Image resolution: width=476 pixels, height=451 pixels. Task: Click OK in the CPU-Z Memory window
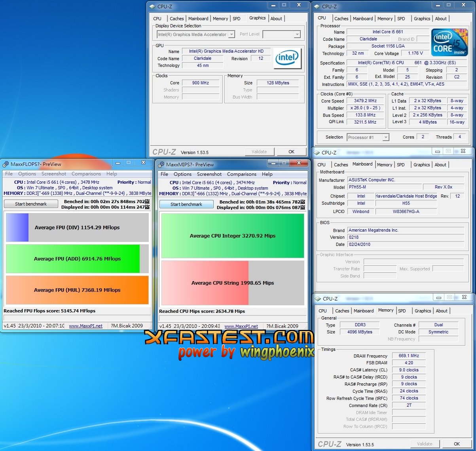tap(457, 444)
